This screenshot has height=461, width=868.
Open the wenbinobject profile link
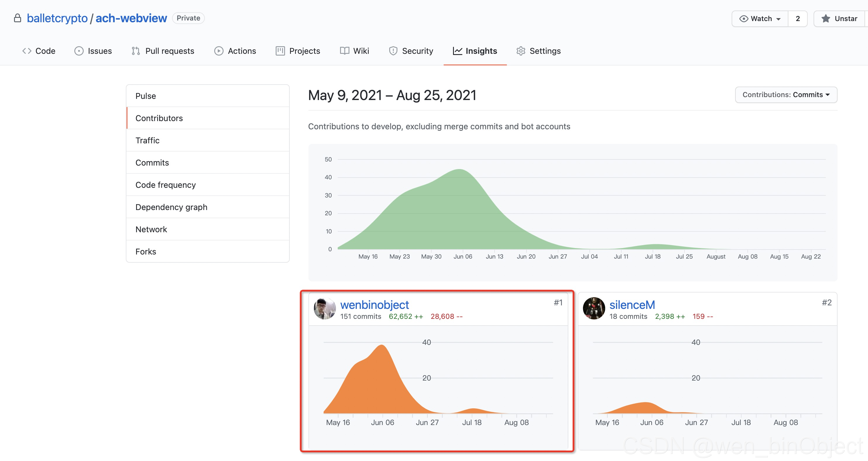point(374,305)
